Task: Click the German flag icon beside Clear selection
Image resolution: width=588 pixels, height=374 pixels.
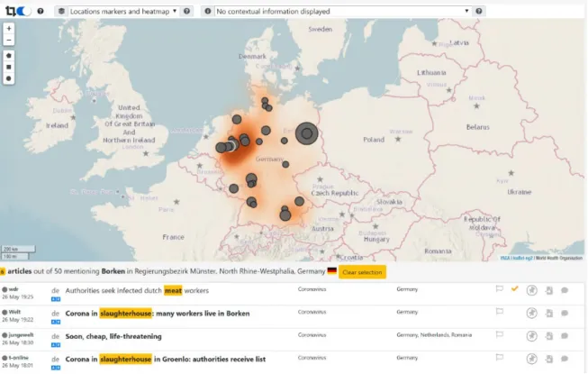Action: point(332,270)
